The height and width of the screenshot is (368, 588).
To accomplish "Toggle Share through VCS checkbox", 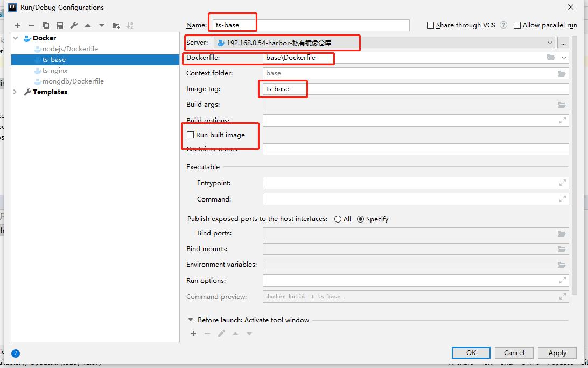I will pyautogui.click(x=430, y=25).
